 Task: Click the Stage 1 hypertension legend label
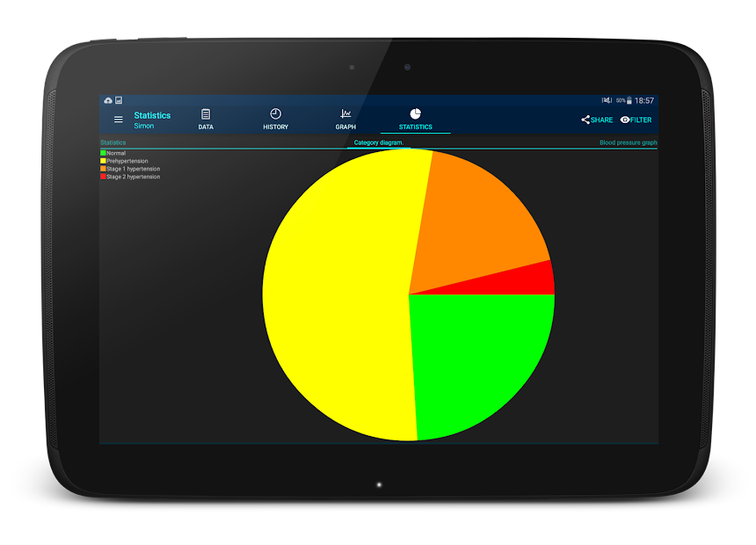click(x=133, y=169)
